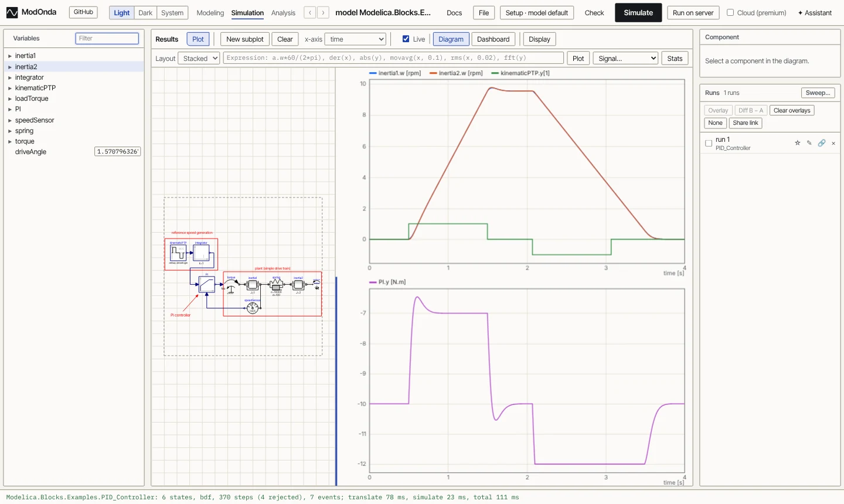Click the variables Filter field

(x=107, y=38)
